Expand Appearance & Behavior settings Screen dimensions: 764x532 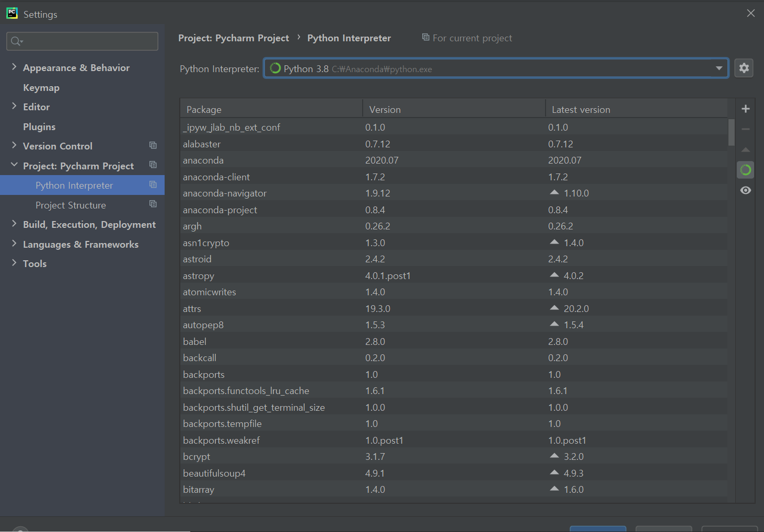[x=14, y=67]
